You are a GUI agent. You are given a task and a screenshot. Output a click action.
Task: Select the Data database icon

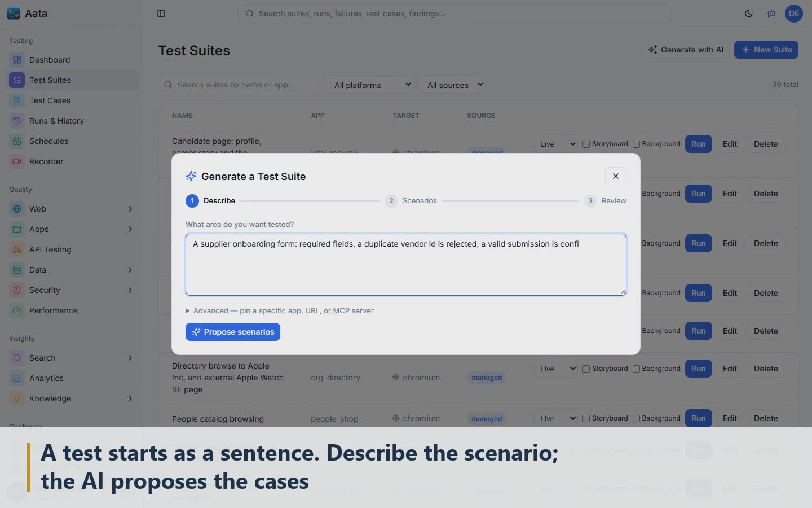(x=17, y=270)
